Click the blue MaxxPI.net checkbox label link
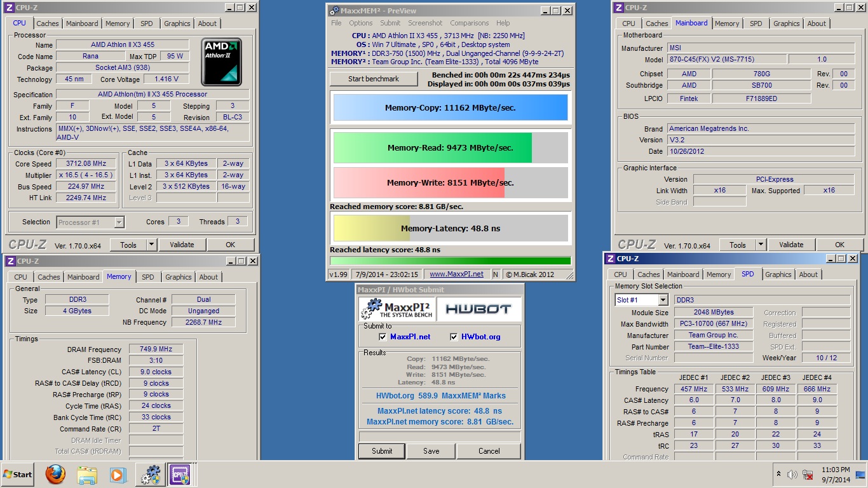868x488 pixels. tap(410, 337)
